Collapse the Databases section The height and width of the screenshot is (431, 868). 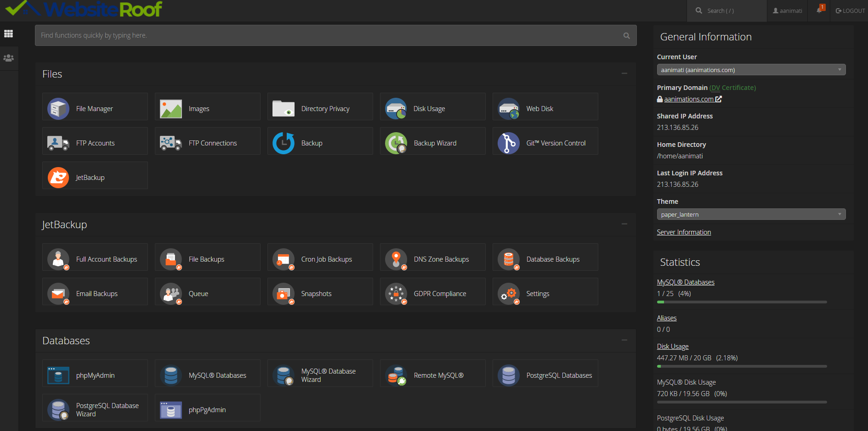624,340
